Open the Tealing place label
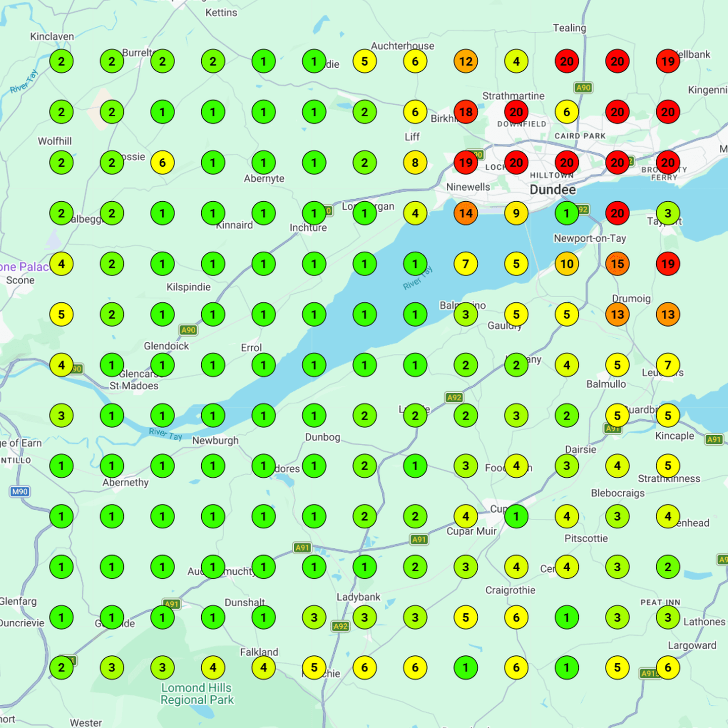 coord(569,28)
